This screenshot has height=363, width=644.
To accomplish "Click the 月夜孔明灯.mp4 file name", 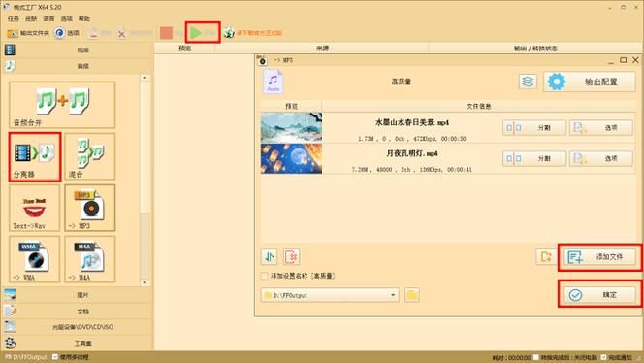I will point(412,153).
